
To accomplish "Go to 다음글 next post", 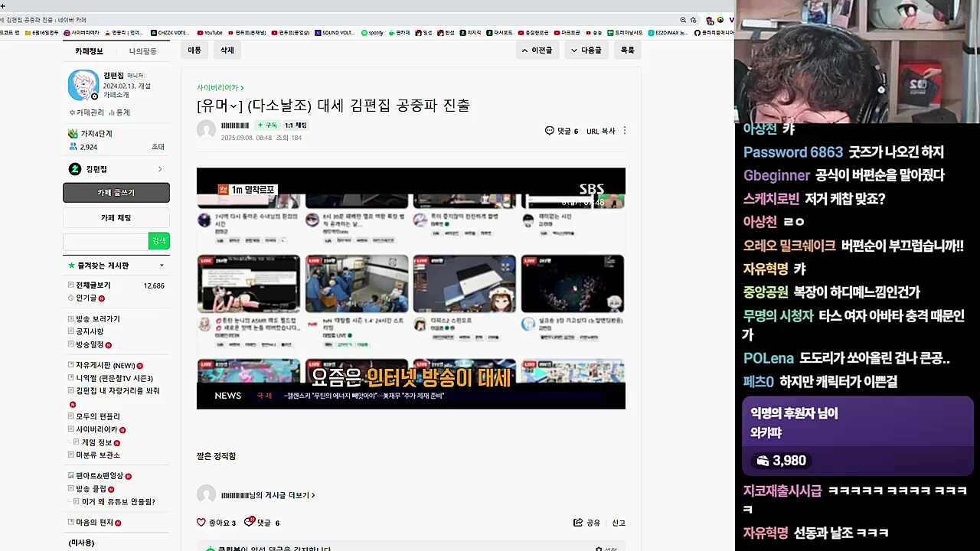I will coord(586,50).
